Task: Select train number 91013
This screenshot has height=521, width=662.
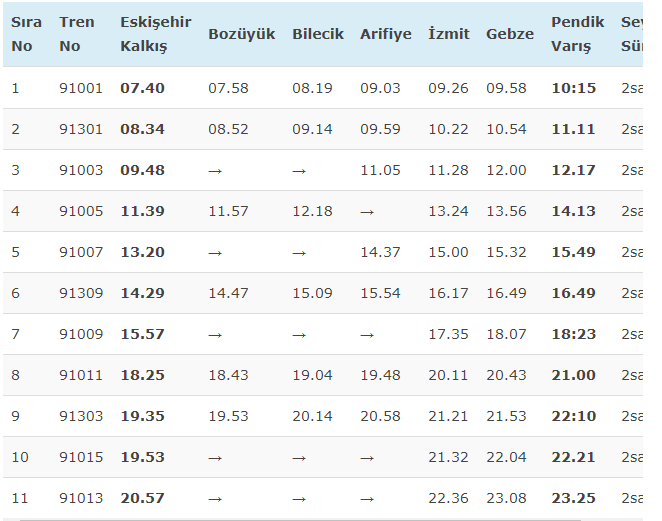Action: point(81,498)
